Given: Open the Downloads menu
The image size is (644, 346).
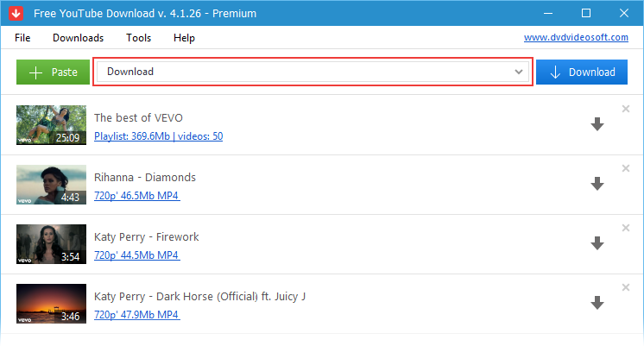Looking at the screenshot, I should coord(78,38).
